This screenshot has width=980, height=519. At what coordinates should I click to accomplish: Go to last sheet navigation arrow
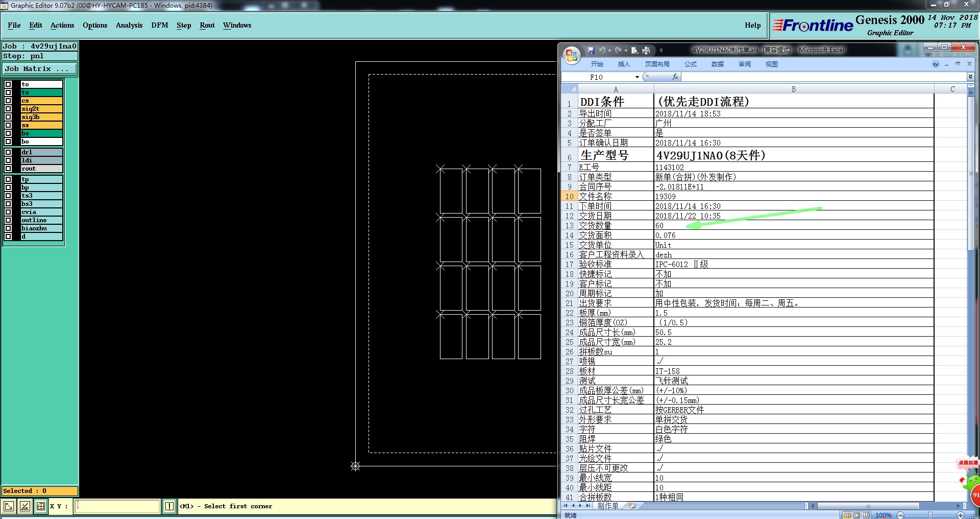tap(588, 506)
